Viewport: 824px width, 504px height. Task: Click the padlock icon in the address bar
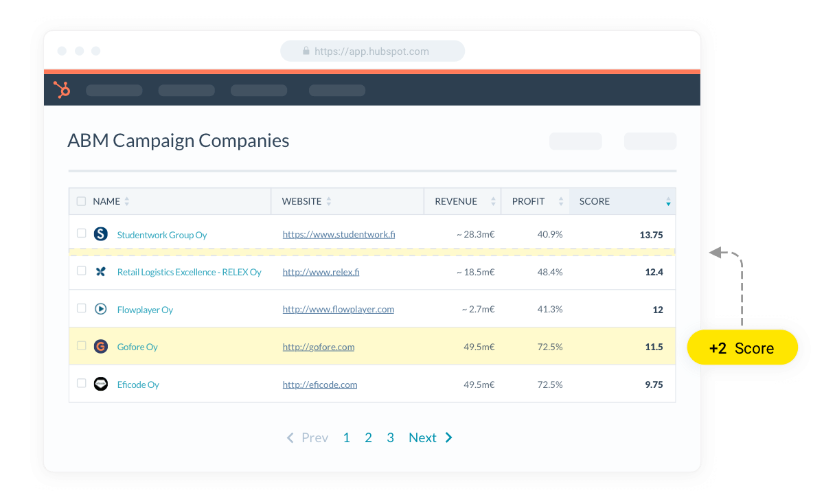pos(306,51)
